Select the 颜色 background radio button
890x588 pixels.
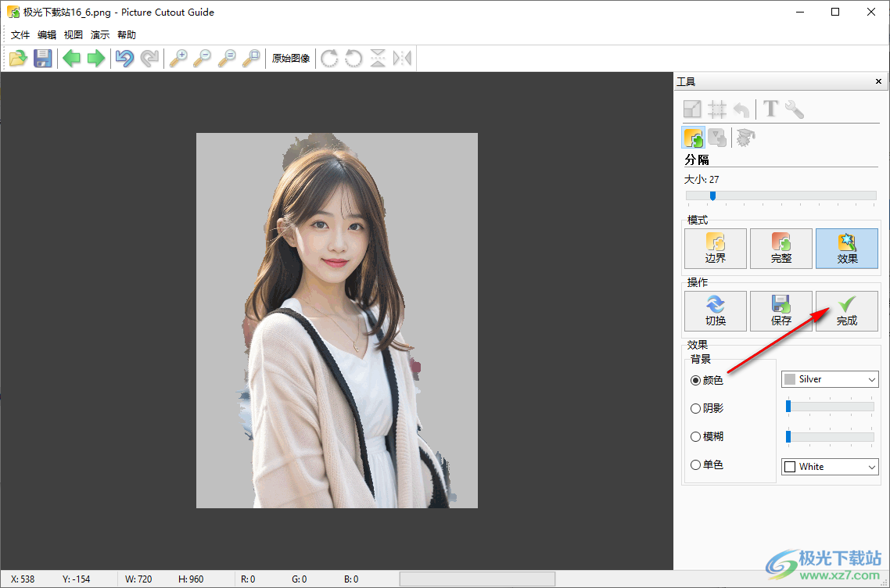pos(696,380)
